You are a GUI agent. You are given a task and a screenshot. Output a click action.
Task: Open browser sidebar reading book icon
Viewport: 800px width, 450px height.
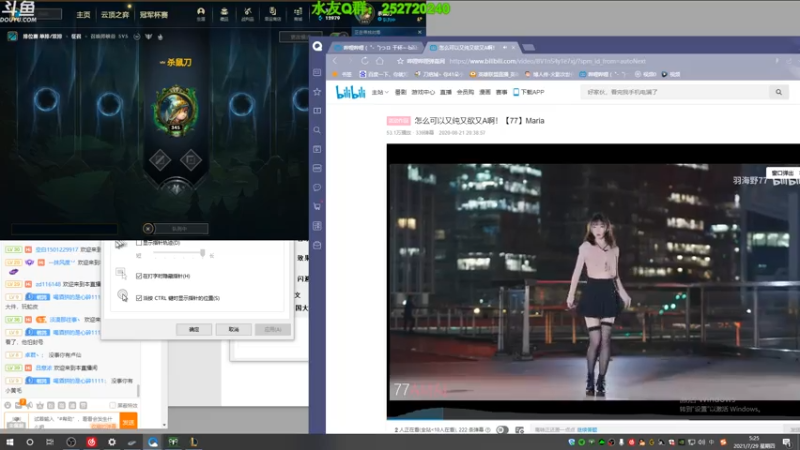(317, 111)
